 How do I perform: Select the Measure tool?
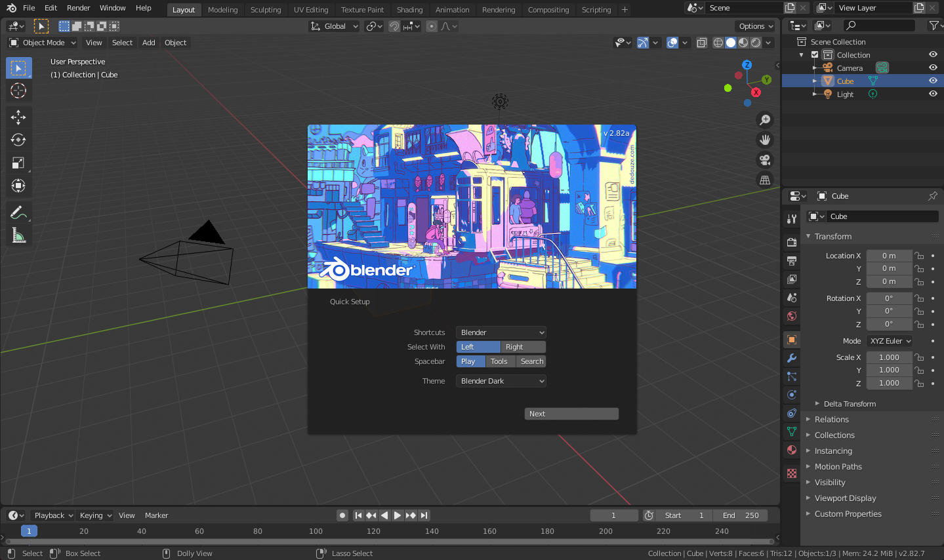pyautogui.click(x=18, y=235)
